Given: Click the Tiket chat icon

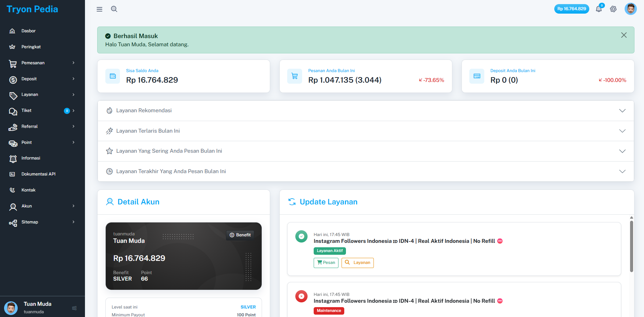Looking at the screenshot, I should pyautogui.click(x=13, y=111).
